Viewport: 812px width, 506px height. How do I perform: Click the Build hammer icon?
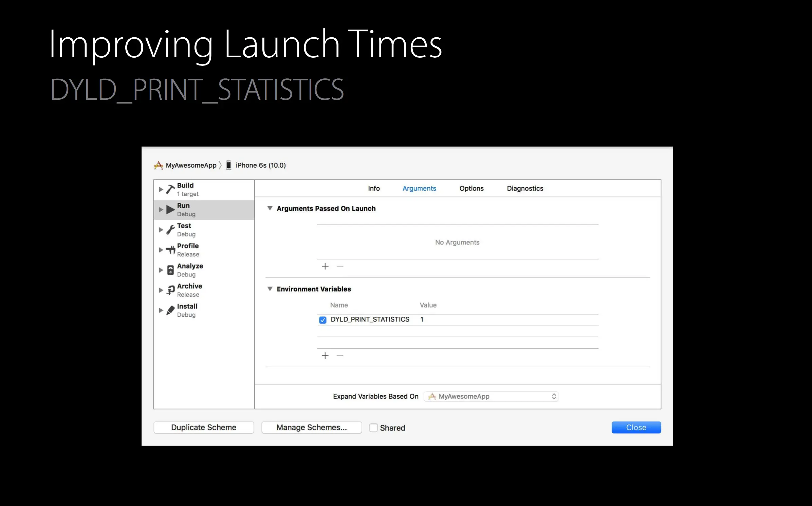click(x=170, y=190)
